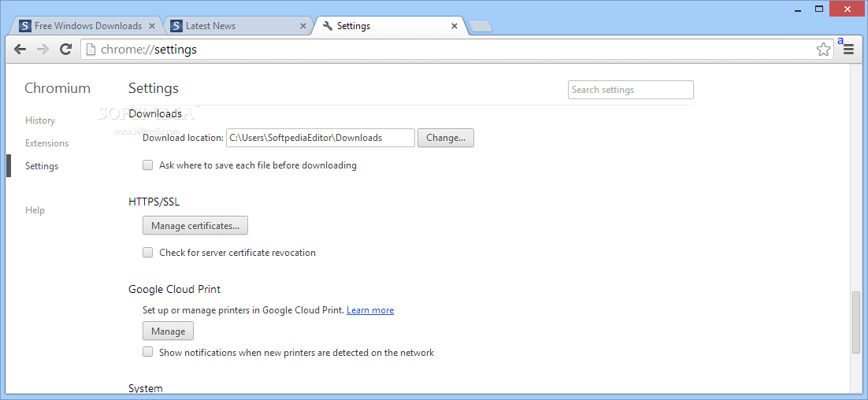Click the chrome://settings address bar
The width and height of the screenshot is (868, 400).
[457, 50]
